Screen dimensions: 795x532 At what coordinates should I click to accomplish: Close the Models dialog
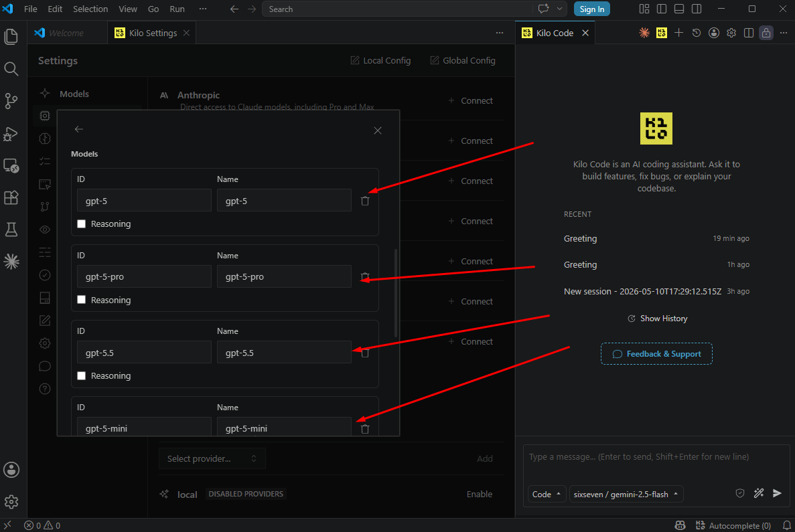click(378, 130)
